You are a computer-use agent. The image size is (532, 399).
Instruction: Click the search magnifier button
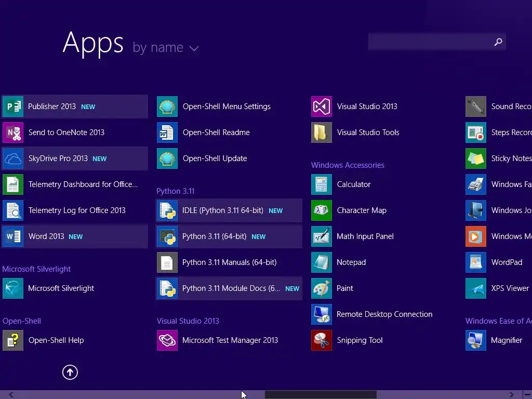(498, 42)
